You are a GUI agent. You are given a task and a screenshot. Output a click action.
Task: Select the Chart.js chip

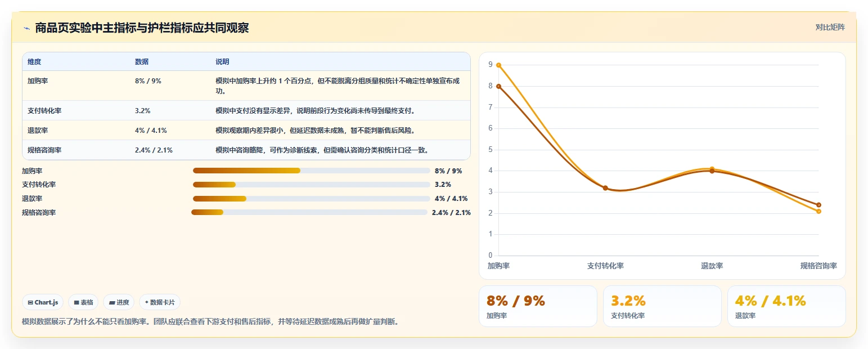pos(43,302)
